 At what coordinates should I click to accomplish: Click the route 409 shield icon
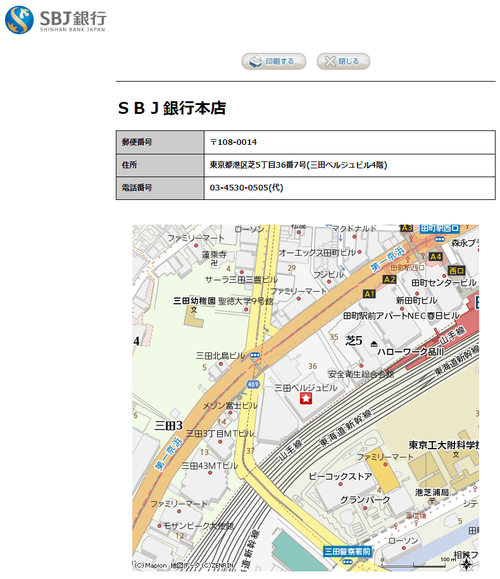pos(253,384)
